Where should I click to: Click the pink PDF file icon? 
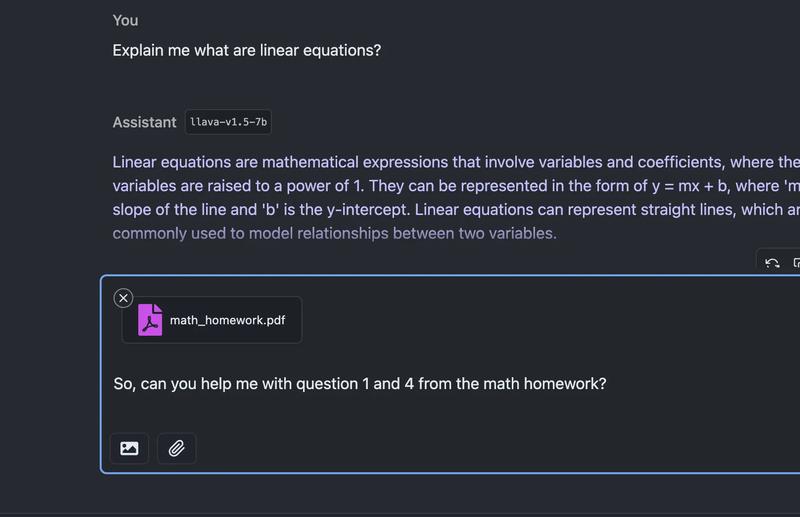click(150, 320)
